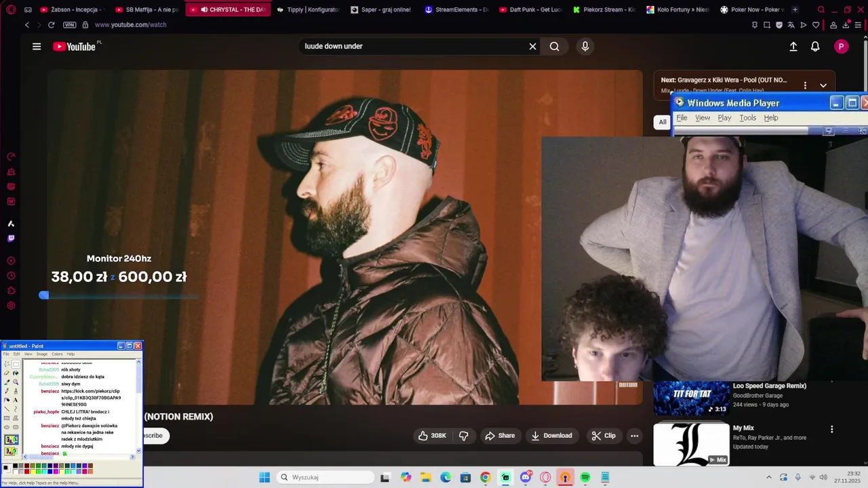The height and width of the screenshot is (488, 868).
Task: Dislike the current video
Action: pyautogui.click(x=464, y=436)
